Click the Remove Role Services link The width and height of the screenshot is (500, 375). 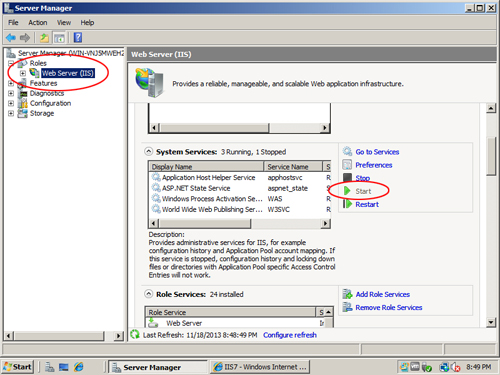[389, 307]
